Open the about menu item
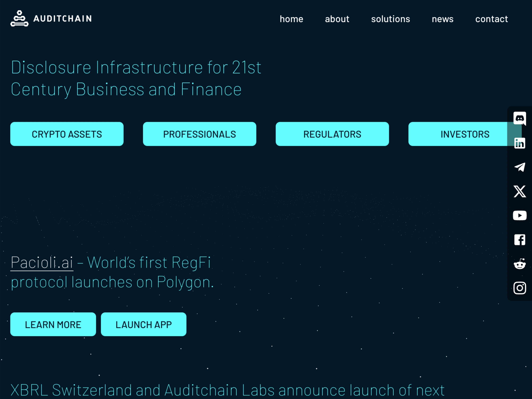The width and height of the screenshot is (532, 399). tap(337, 19)
